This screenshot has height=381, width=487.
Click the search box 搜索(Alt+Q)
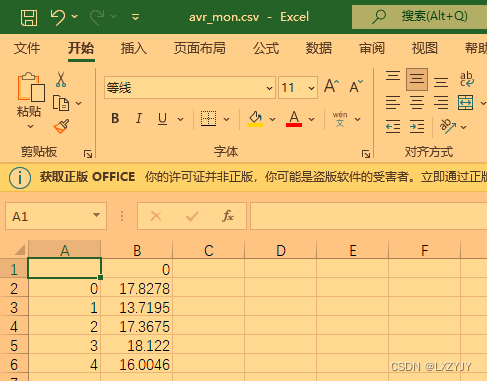coord(420,17)
